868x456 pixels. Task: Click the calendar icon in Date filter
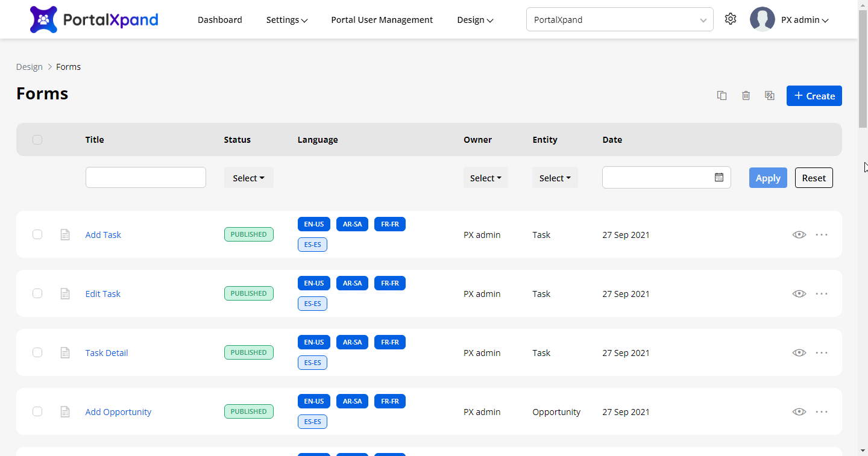pyautogui.click(x=719, y=178)
